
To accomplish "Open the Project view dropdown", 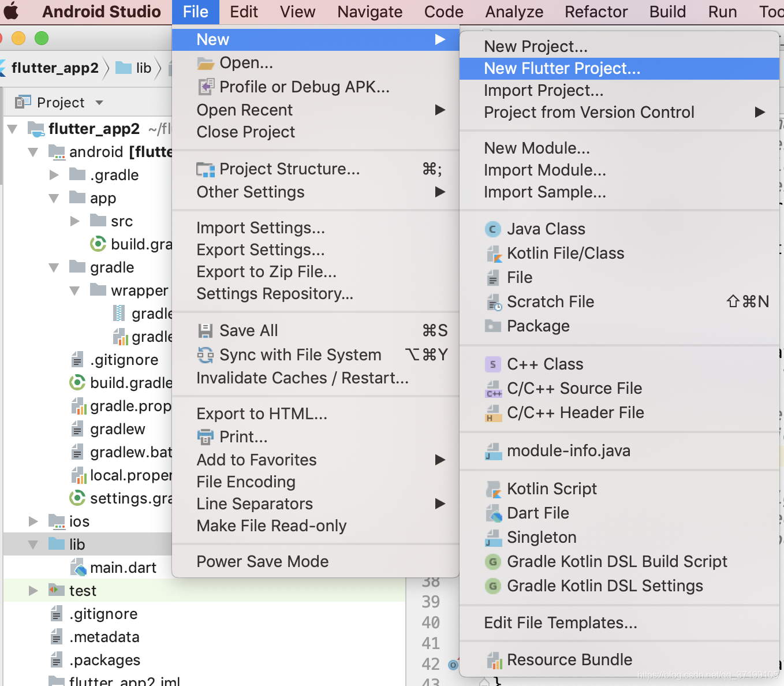I will (x=99, y=103).
